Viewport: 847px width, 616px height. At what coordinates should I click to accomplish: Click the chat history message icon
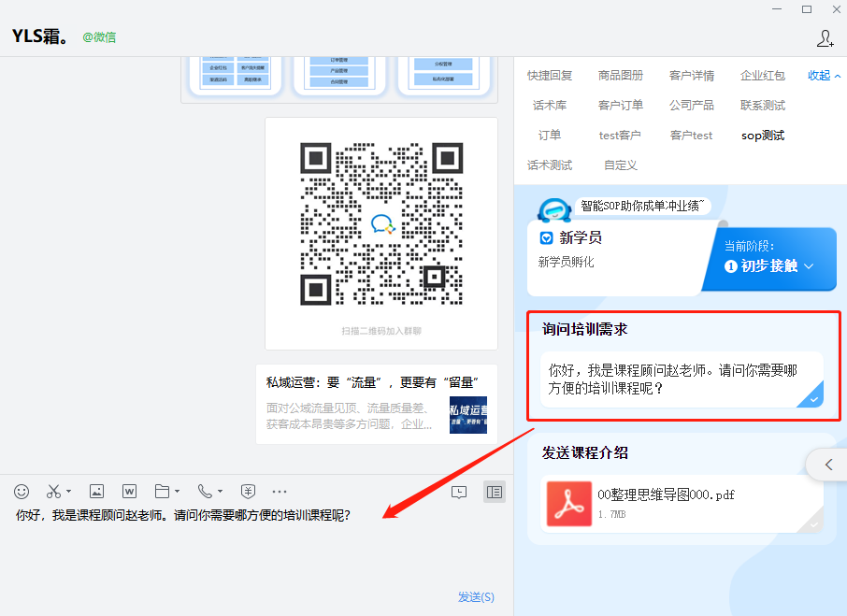[459, 491]
